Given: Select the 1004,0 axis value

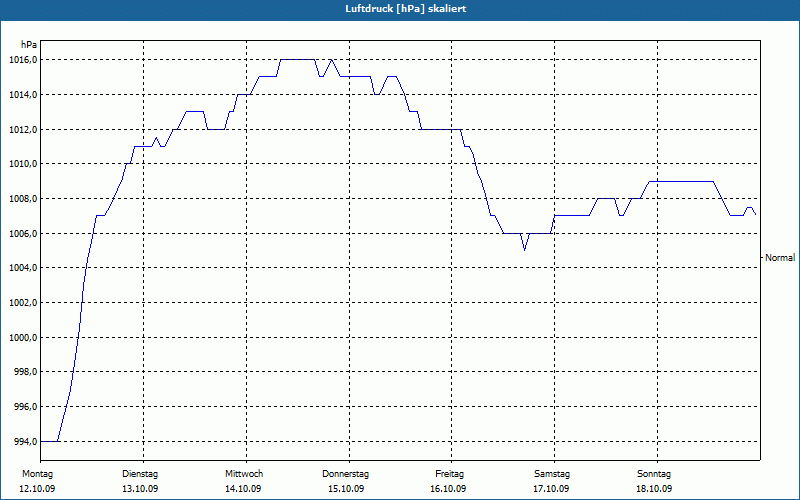Looking at the screenshot, I should 22,268.
